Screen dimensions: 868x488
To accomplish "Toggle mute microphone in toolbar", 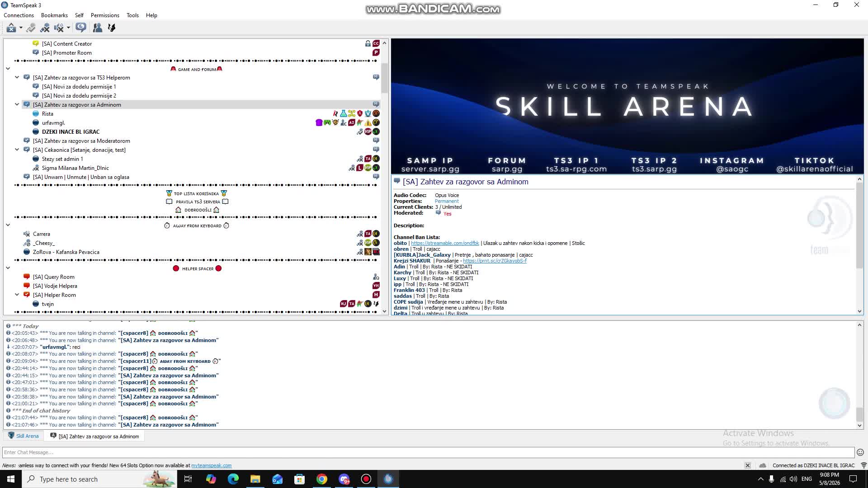I will [x=45, y=28].
